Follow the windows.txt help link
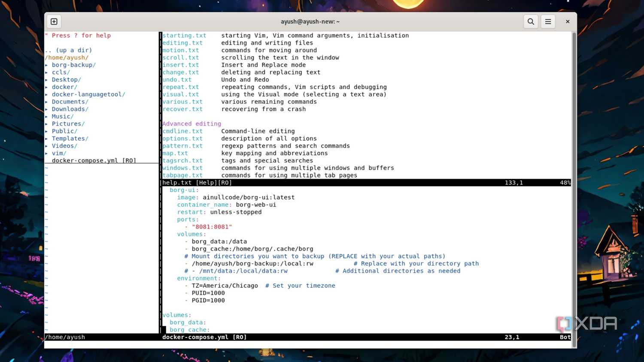 pyautogui.click(x=182, y=168)
